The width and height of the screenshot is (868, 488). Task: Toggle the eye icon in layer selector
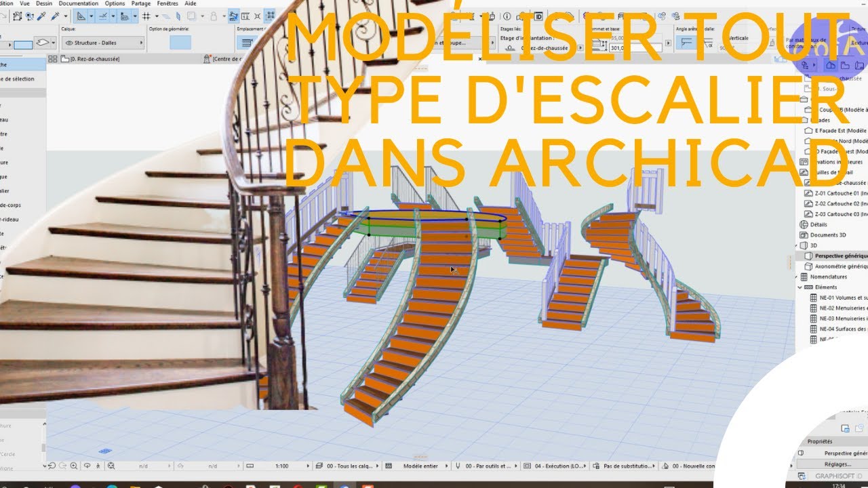coord(69,43)
